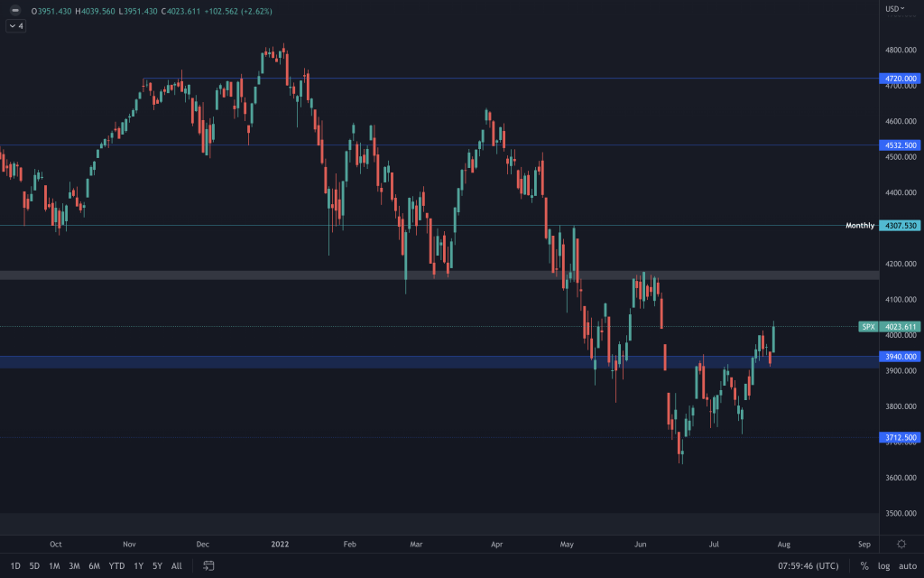This screenshot has height=578, width=924.
Task: Click the round symbol logo icon at top-left
Action: point(15,11)
